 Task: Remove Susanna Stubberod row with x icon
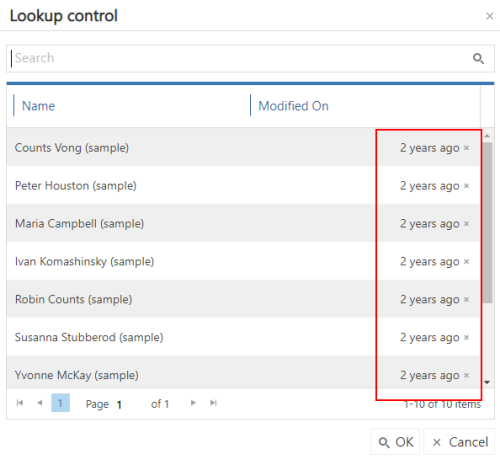pos(466,337)
